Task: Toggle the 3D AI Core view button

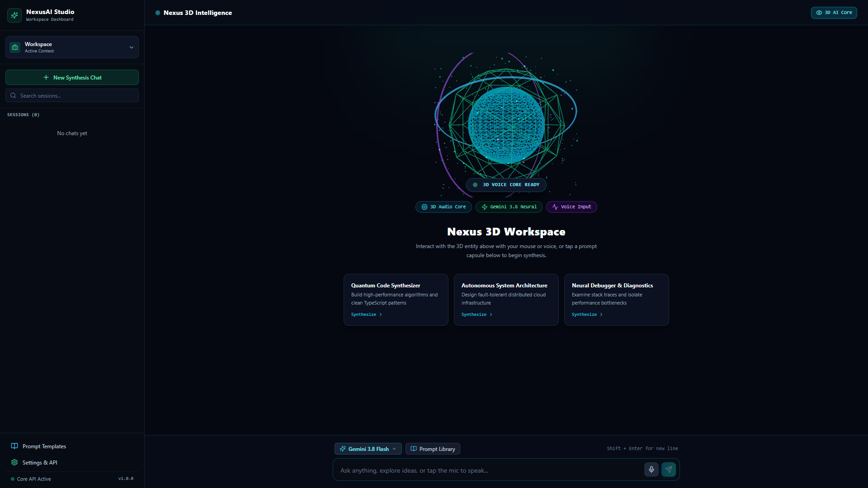Action: (x=834, y=13)
